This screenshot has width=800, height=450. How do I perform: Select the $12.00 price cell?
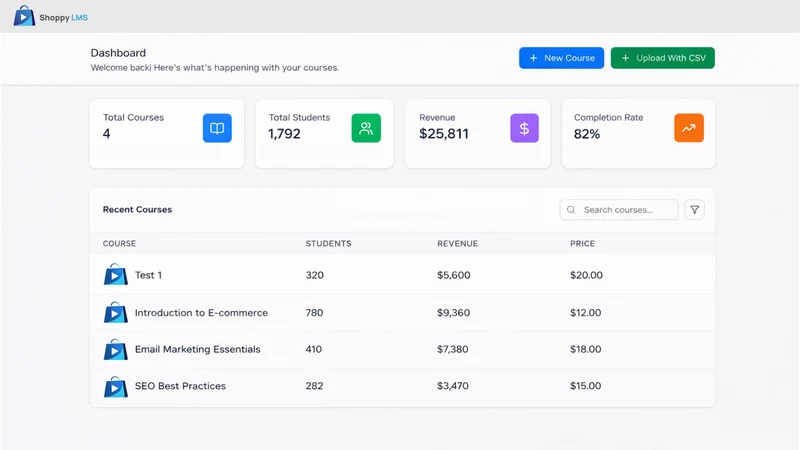[586, 313]
